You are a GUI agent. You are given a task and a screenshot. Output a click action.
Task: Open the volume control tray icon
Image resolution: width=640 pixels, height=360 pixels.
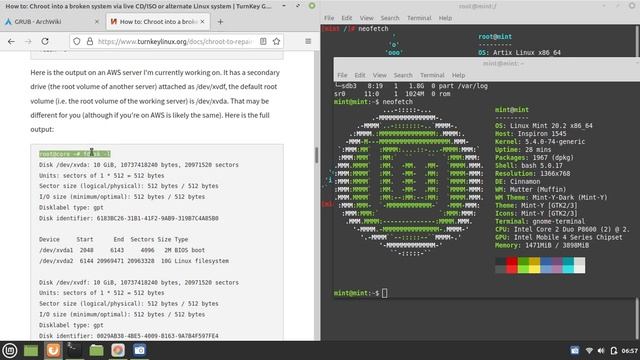pyautogui.click(x=601, y=351)
